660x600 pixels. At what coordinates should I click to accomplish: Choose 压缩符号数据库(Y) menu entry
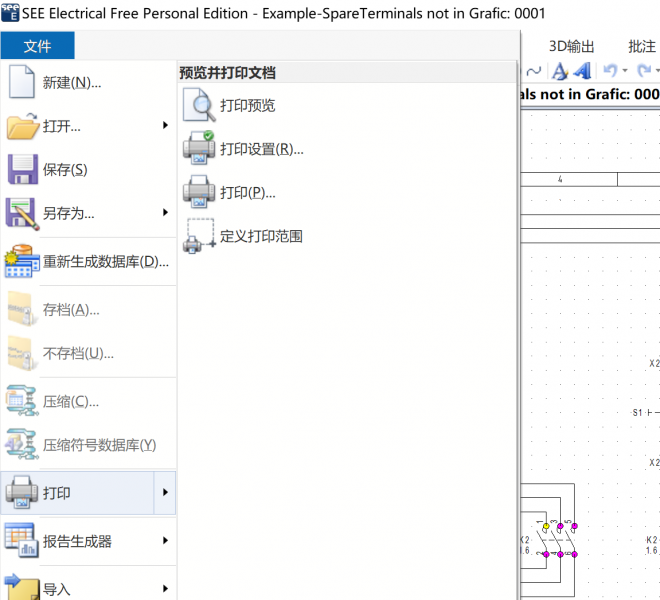[88, 444]
